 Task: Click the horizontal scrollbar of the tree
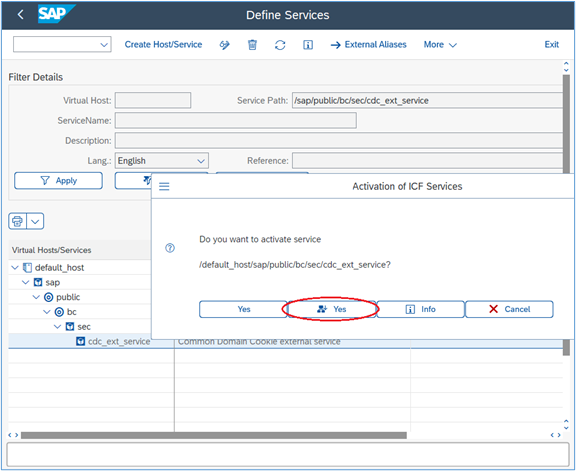[x=213, y=435]
